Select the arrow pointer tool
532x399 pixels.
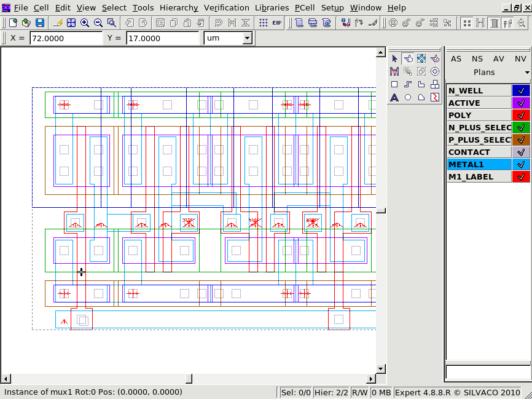[x=394, y=58]
